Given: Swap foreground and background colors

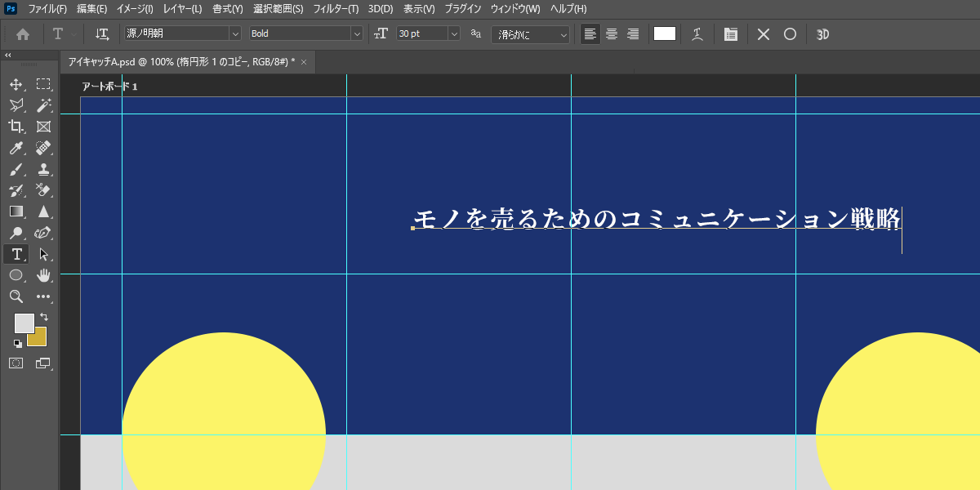Looking at the screenshot, I should click(x=44, y=317).
